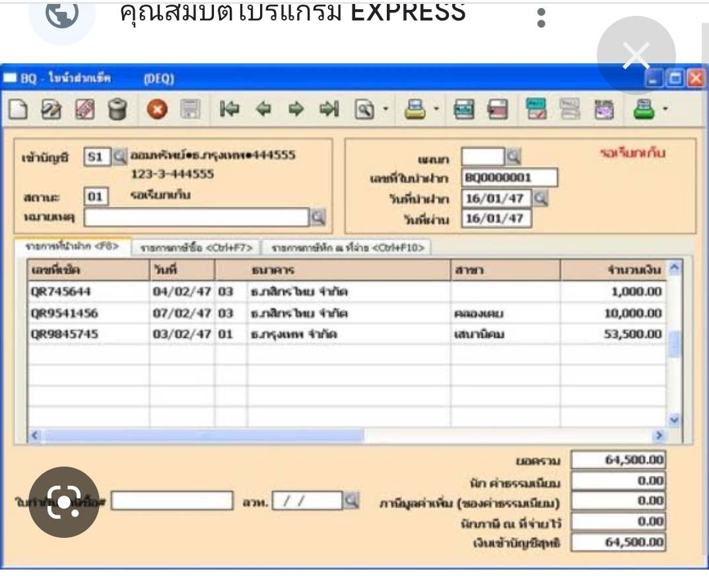Click horizontal scrollbar right arrow
709x588 pixels.
coord(659,436)
